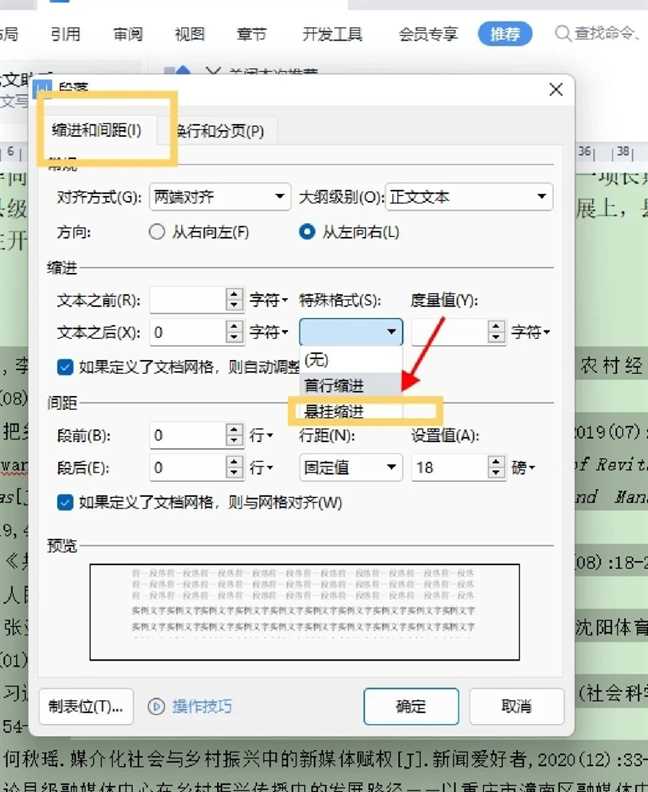Screen dimensions: 648x792
Task: Close the paragraph dialog with X
Action: (557, 90)
